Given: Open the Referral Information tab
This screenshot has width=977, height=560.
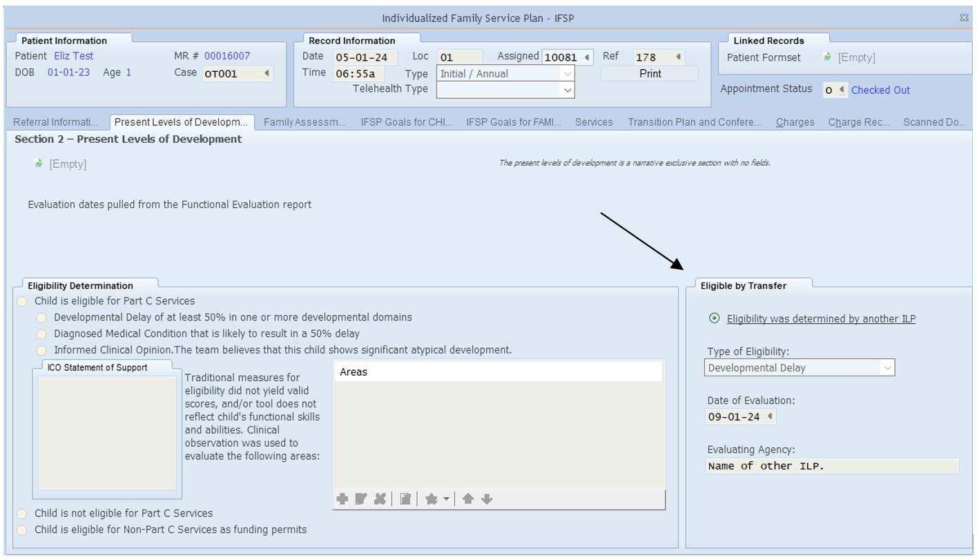Looking at the screenshot, I should tap(55, 122).
